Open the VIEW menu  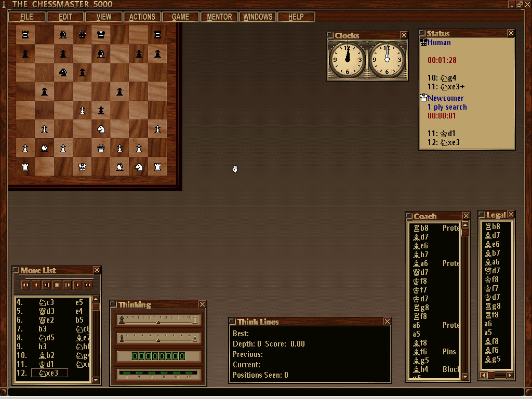pos(104,17)
